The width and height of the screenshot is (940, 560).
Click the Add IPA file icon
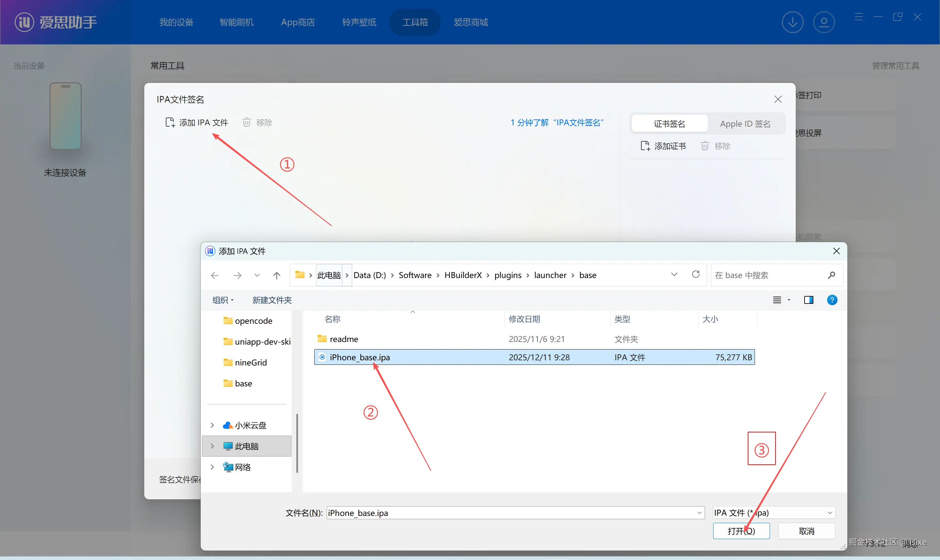pos(170,122)
